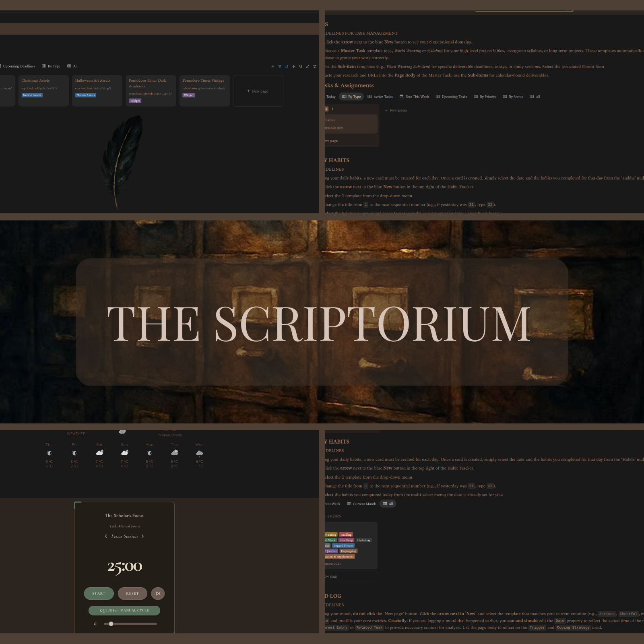
Task: Select the All tab in habit tracker
Action: pos(388,504)
